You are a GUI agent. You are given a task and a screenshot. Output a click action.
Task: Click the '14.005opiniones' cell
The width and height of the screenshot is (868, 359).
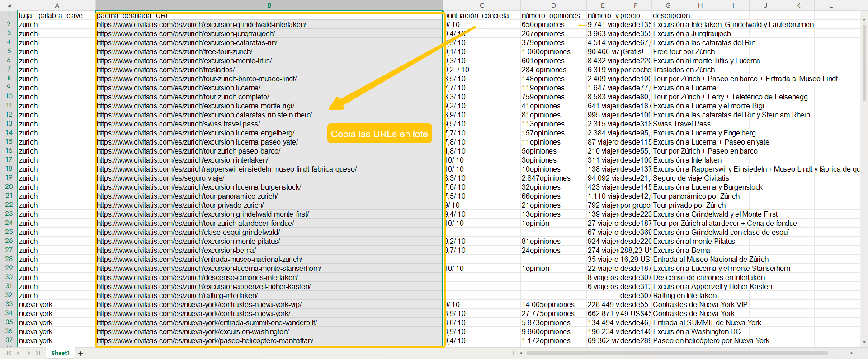click(553, 304)
